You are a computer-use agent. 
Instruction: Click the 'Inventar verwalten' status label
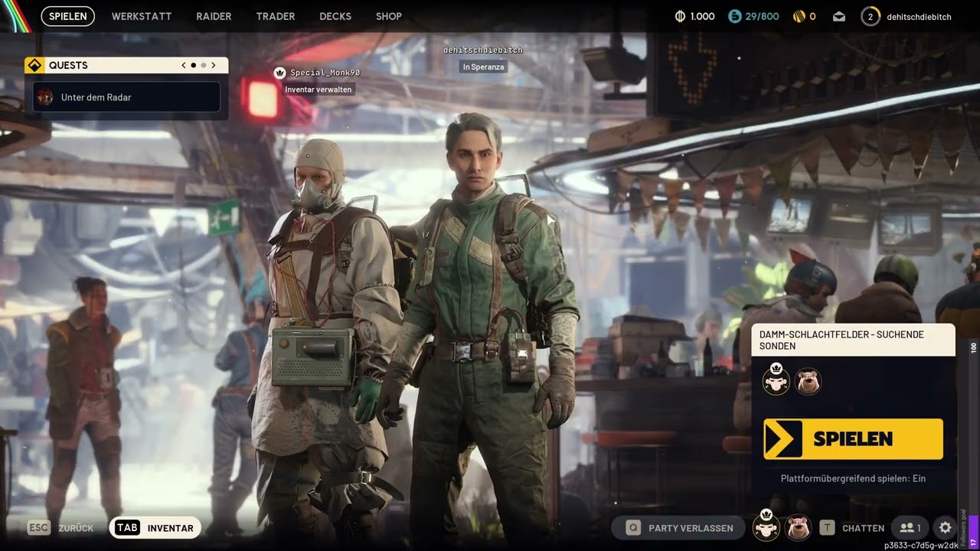pos(318,90)
